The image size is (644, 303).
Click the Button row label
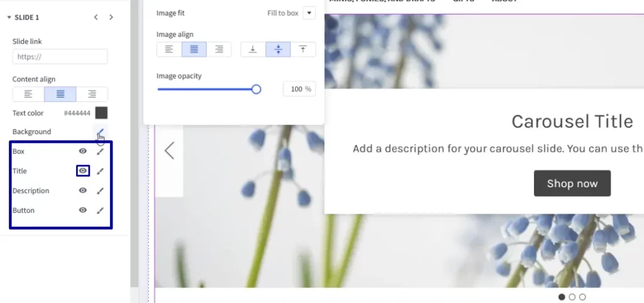point(23,210)
